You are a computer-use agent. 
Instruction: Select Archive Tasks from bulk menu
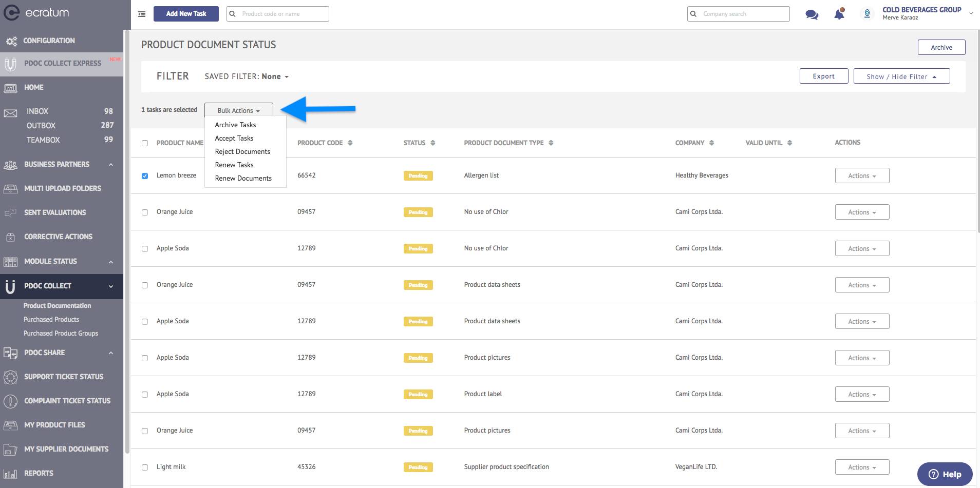tap(235, 125)
